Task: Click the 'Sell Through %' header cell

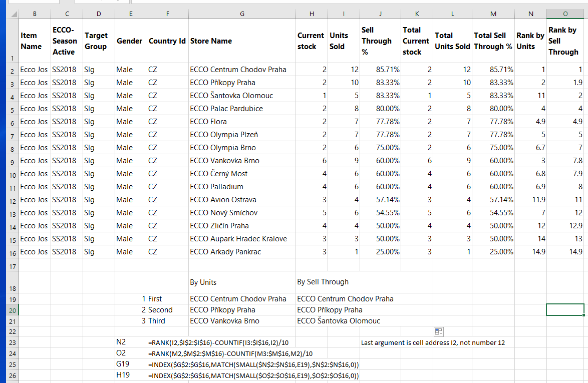Action: click(380, 41)
